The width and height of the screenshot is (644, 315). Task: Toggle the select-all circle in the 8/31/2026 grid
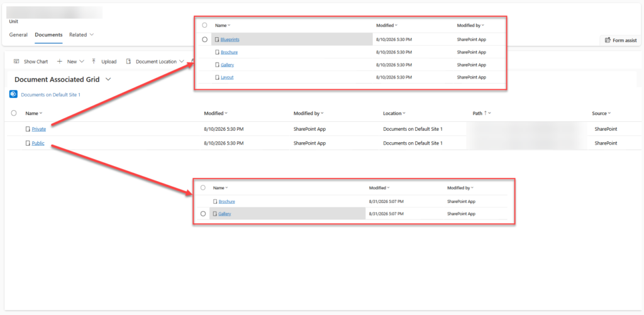coord(203,188)
